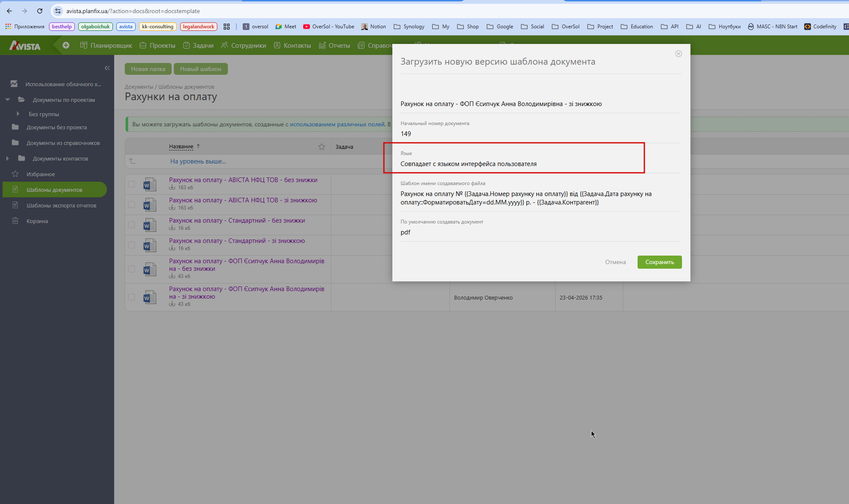Image resolution: width=849 pixels, height=504 pixels.
Task: Close the dialog with the X icon
Action: 678,54
